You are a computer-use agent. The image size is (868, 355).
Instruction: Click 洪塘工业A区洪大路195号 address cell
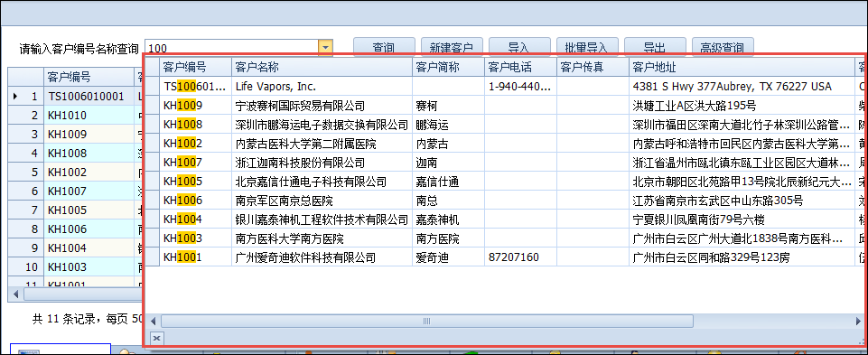coord(742,105)
